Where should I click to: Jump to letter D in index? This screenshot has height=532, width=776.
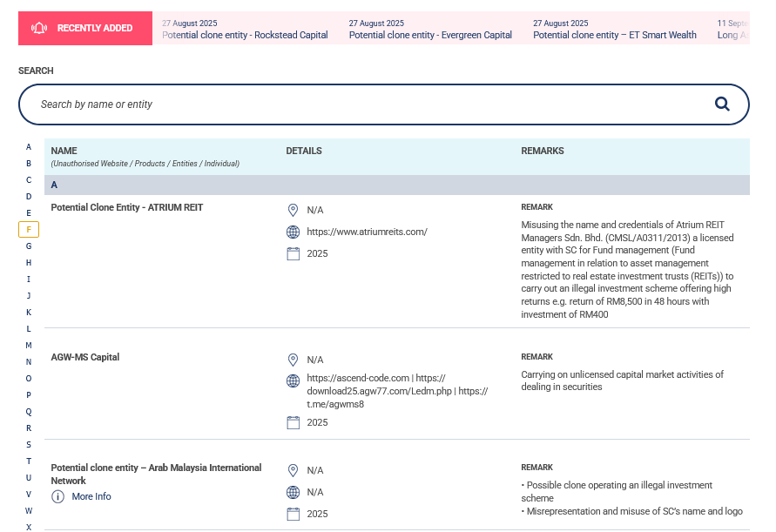click(29, 197)
